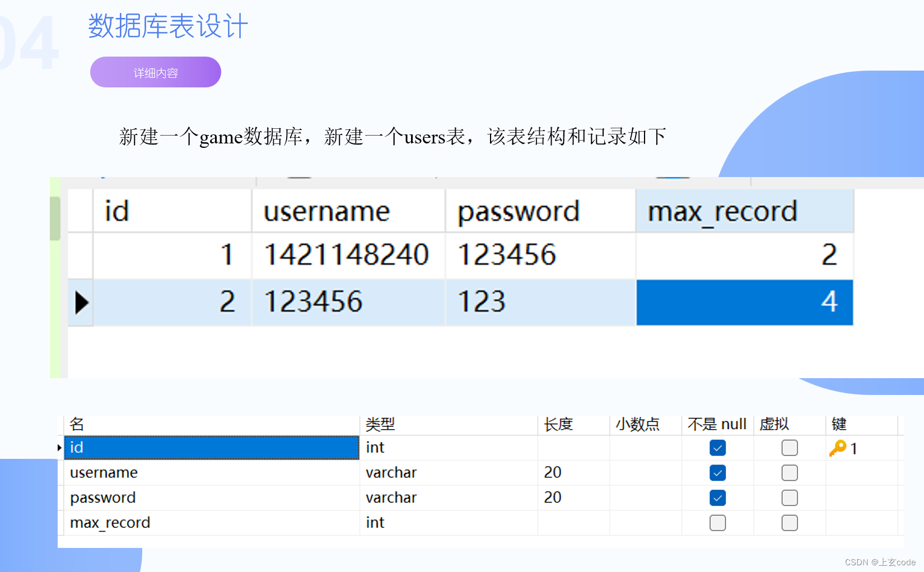The width and height of the screenshot is (924, 572).
Task: Click the max_record cell with value 2
Action: (x=745, y=255)
